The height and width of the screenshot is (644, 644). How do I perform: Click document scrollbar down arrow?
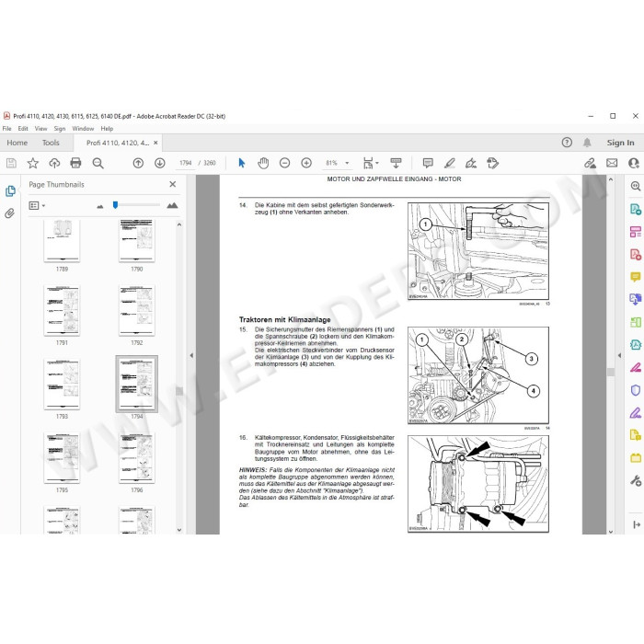point(611,531)
